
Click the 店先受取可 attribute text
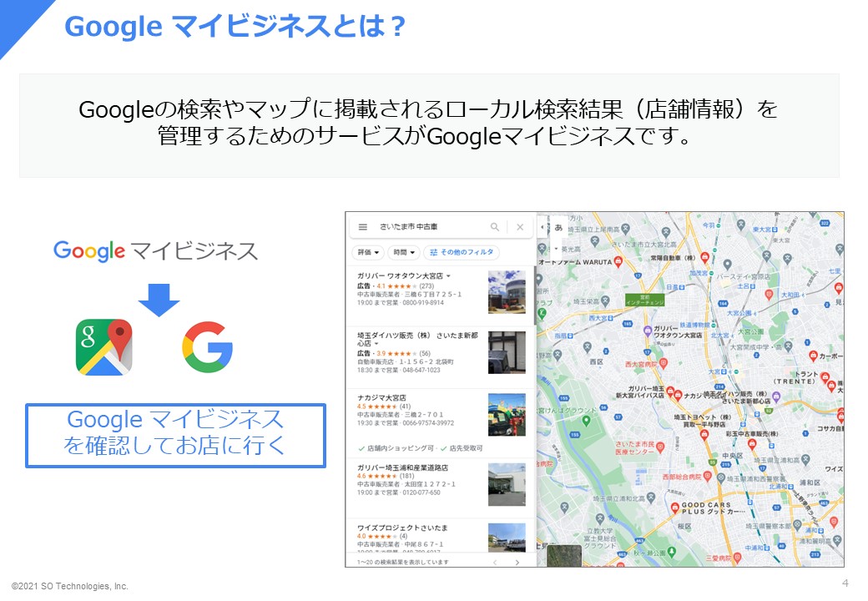click(466, 448)
